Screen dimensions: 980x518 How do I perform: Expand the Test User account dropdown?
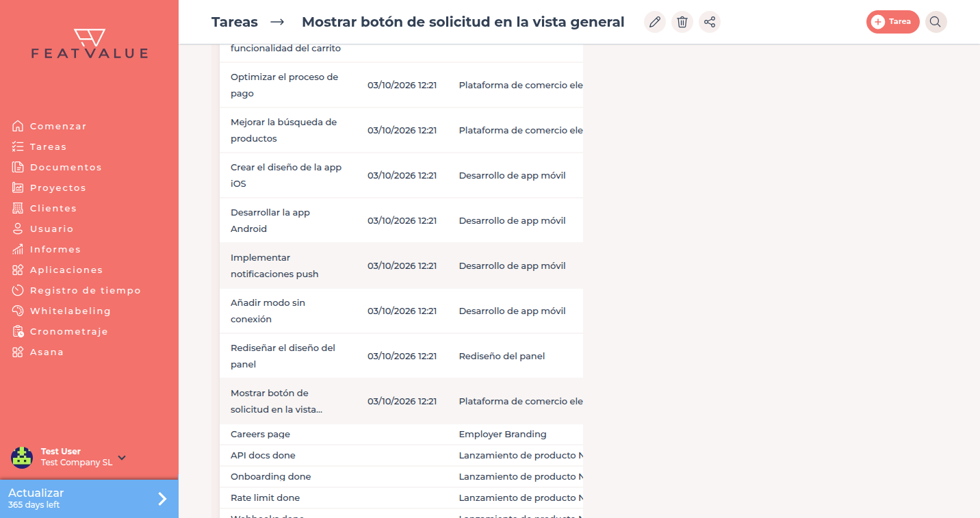tap(122, 457)
